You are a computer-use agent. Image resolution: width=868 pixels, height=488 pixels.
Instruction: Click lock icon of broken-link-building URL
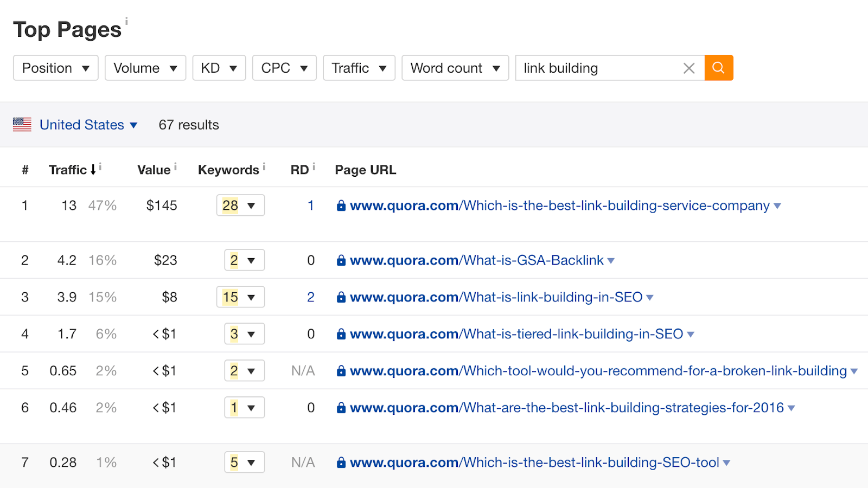tap(341, 371)
